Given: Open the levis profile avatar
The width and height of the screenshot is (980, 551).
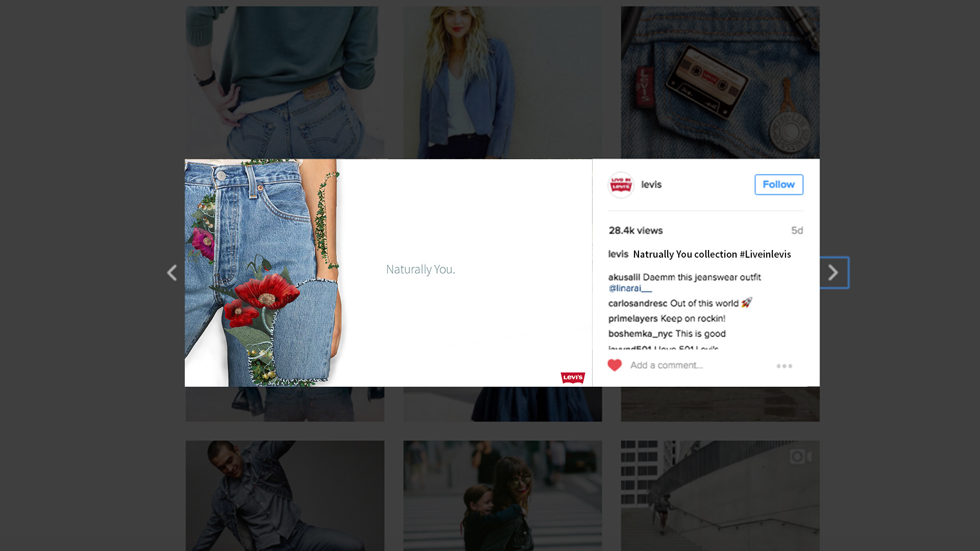Looking at the screenshot, I should click(x=621, y=185).
